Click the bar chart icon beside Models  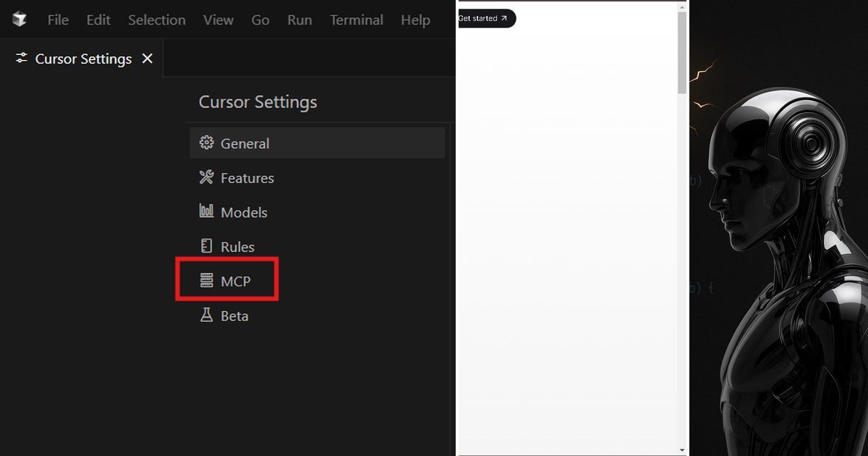click(x=206, y=211)
